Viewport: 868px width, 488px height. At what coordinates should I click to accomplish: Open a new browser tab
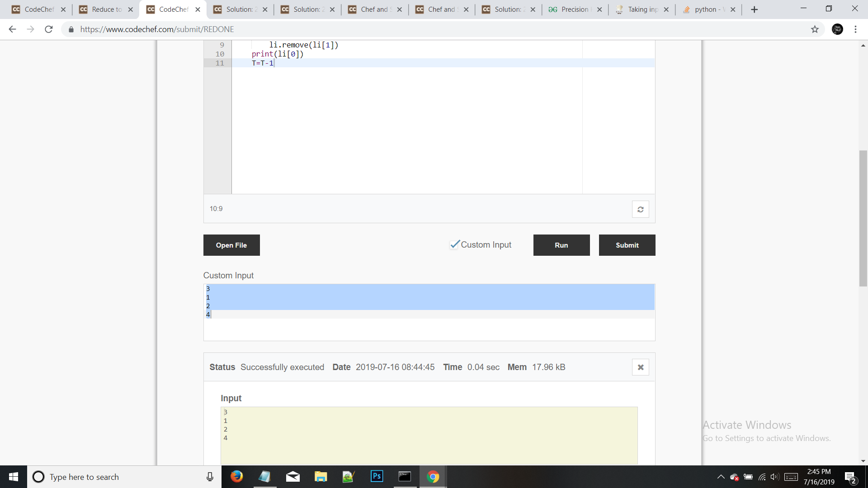click(x=754, y=9)
